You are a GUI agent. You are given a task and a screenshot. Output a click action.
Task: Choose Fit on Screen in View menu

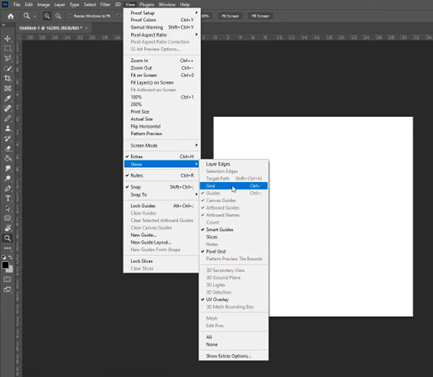[x=161, y=75]
